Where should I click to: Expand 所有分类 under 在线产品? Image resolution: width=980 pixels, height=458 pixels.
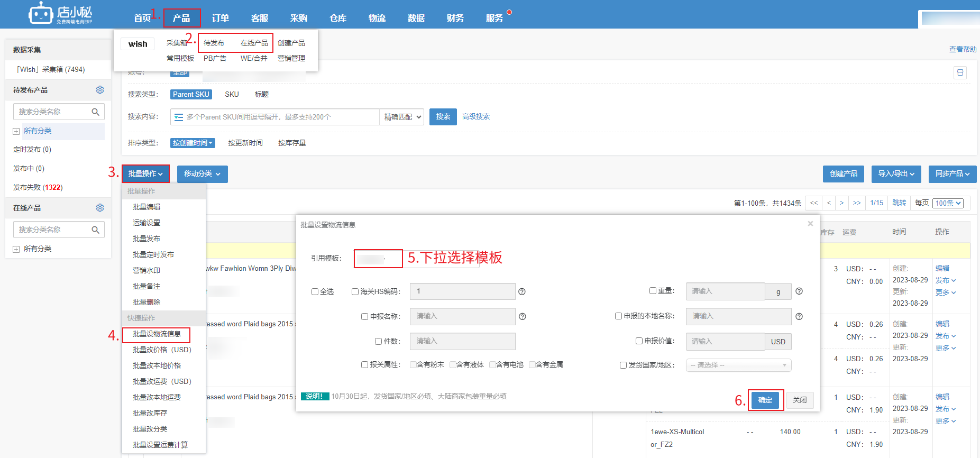(16, 249)
